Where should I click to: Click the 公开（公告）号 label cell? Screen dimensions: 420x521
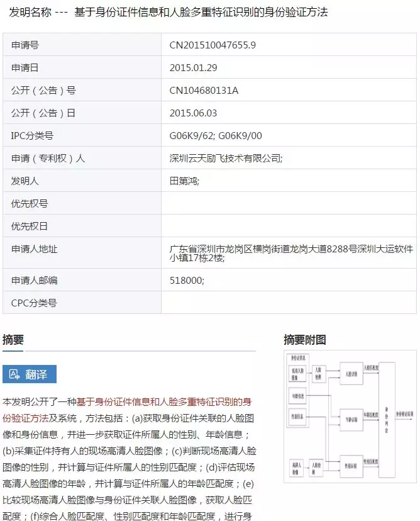tap(82, 90)
